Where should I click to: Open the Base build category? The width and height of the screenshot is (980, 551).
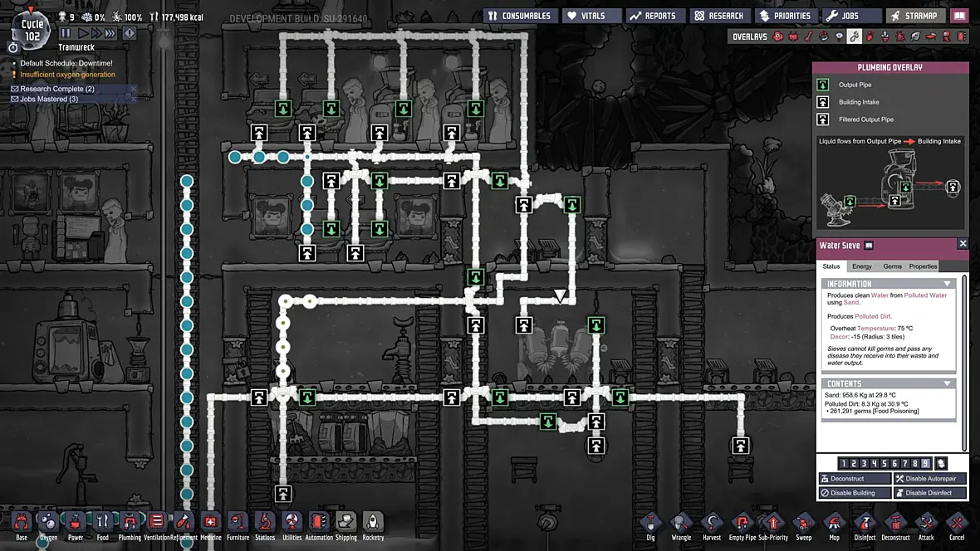coord(22,525)
